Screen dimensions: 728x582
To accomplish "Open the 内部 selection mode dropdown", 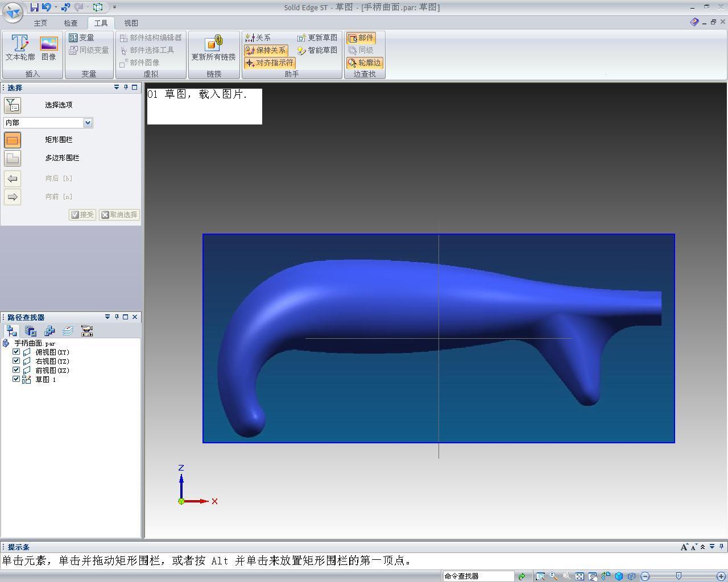I will (x=88, y=123).
